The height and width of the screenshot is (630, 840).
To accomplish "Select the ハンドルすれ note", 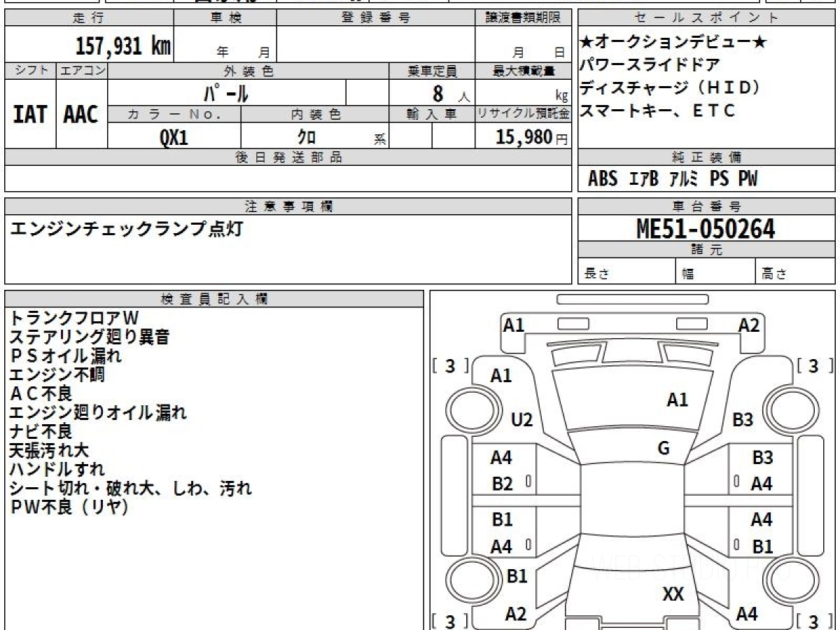I will point(57,469).
